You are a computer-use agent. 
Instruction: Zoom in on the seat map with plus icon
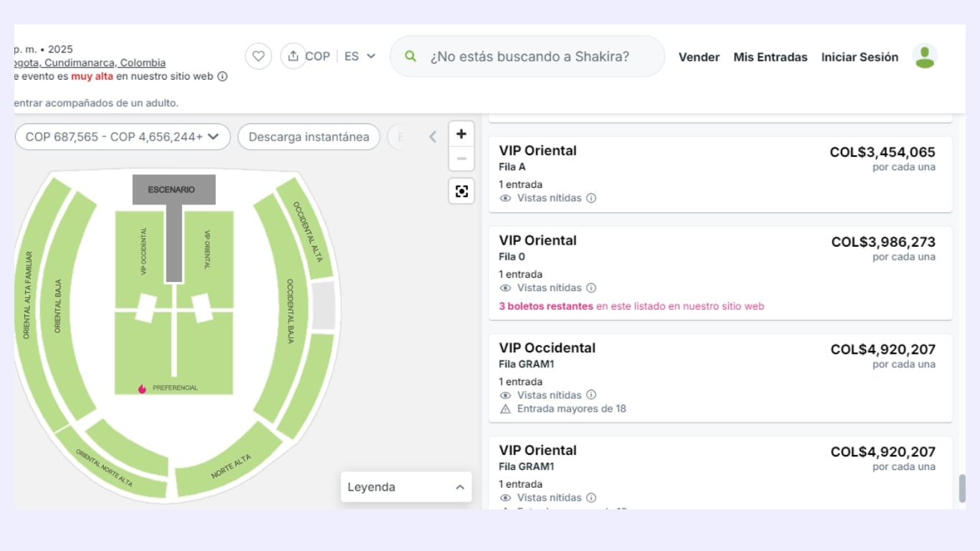(461, 133)
